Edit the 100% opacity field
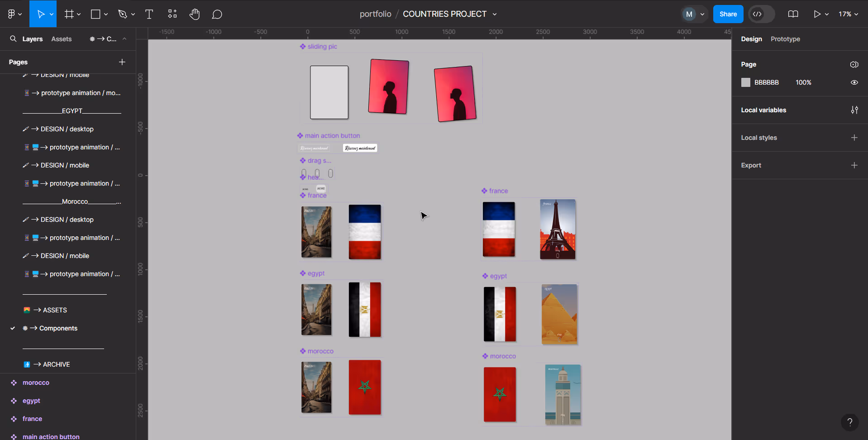 pyautogui.click(x=803, y=82)
